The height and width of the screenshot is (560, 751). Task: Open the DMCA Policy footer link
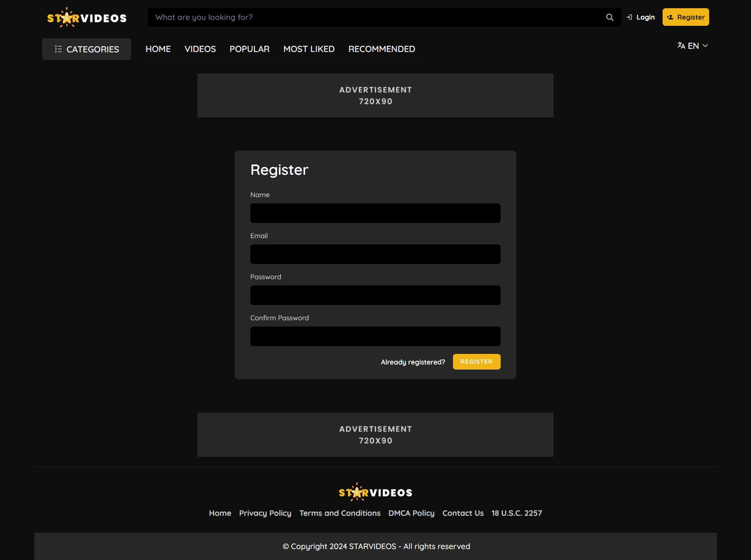[x=411, y=513]
